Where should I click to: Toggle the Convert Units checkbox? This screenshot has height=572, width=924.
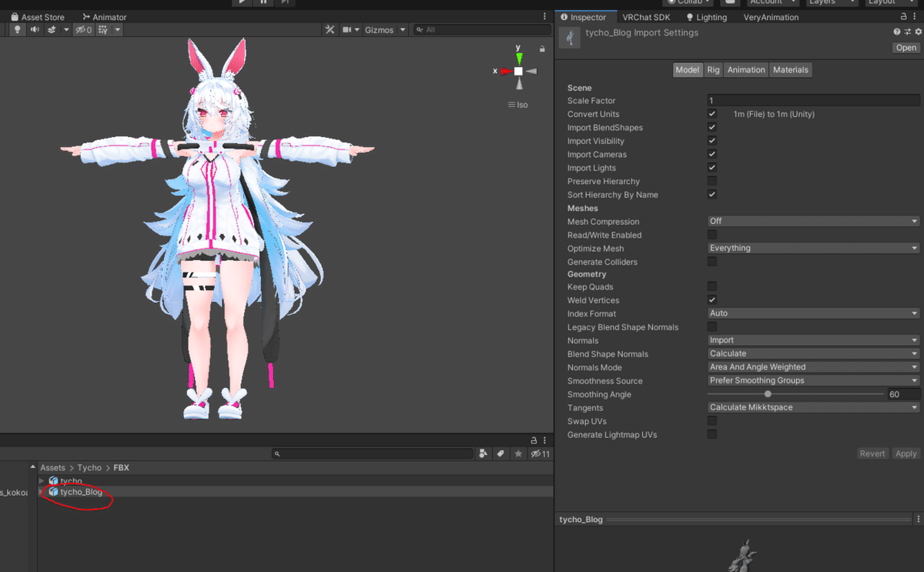pyautogui.click(x=712, y=114)
